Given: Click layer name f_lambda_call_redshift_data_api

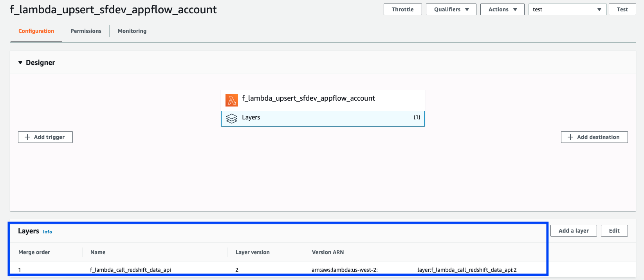Looking at the screenshot, I should point(130,270).
